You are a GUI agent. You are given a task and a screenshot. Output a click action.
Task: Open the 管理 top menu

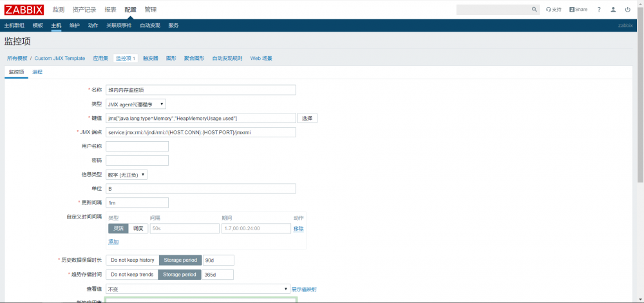pyautogui.click(x=150, y=10)
